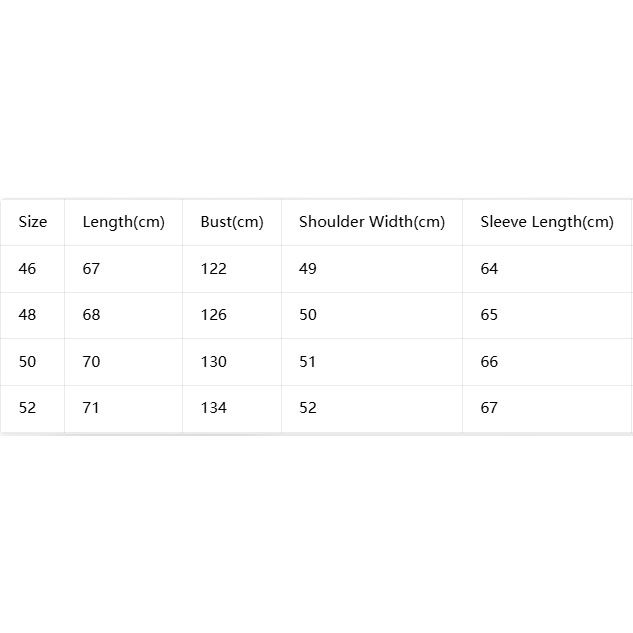This screenshot has width=633, height=633.
Task: Click bust value 130
Action: coord(214,362)
